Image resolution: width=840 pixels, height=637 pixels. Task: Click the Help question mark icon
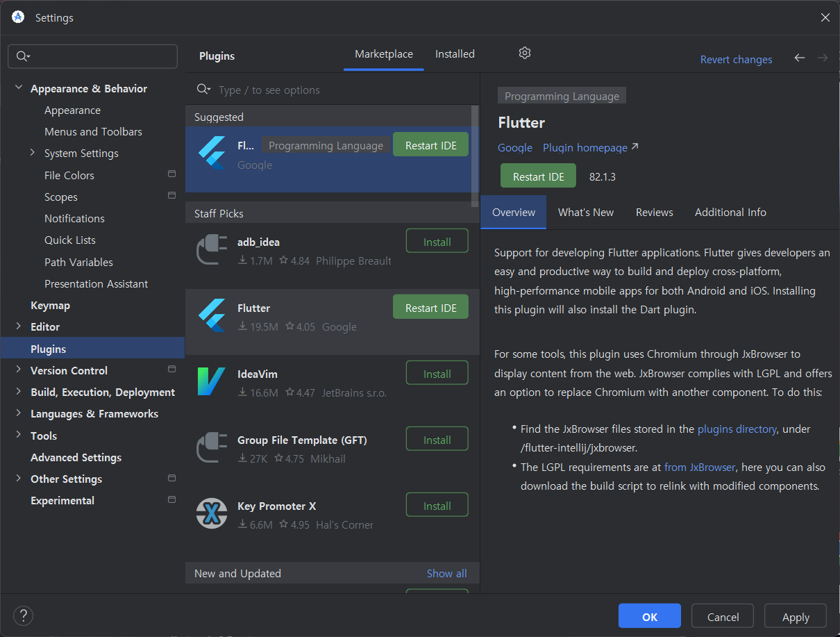point(23,615)
